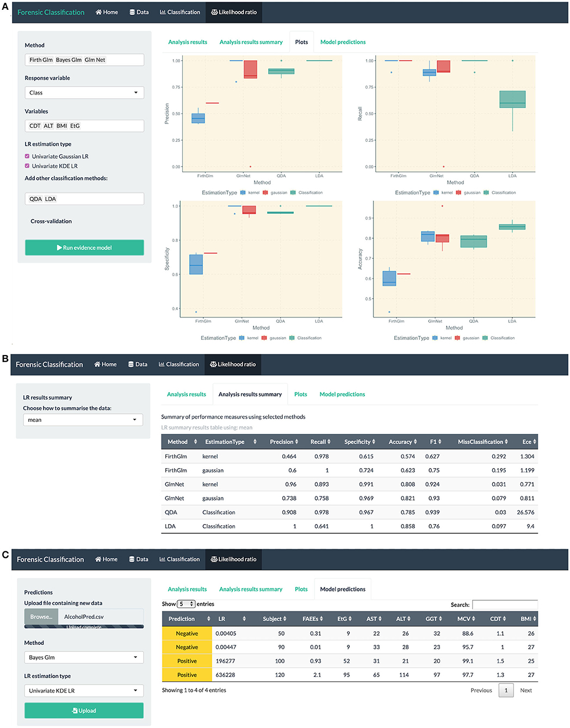Click the Method field containing Firth Glm tags
Viewport: 570px width, 728px height.
[x=84, y=60]
